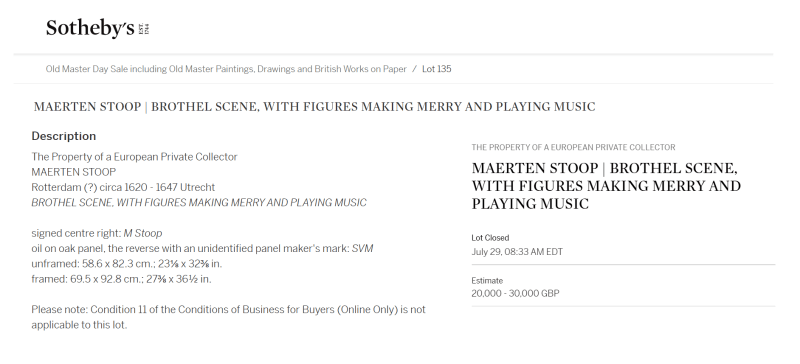
Task: Click the italic Brothel Scene title text
Action: (199, 203)
